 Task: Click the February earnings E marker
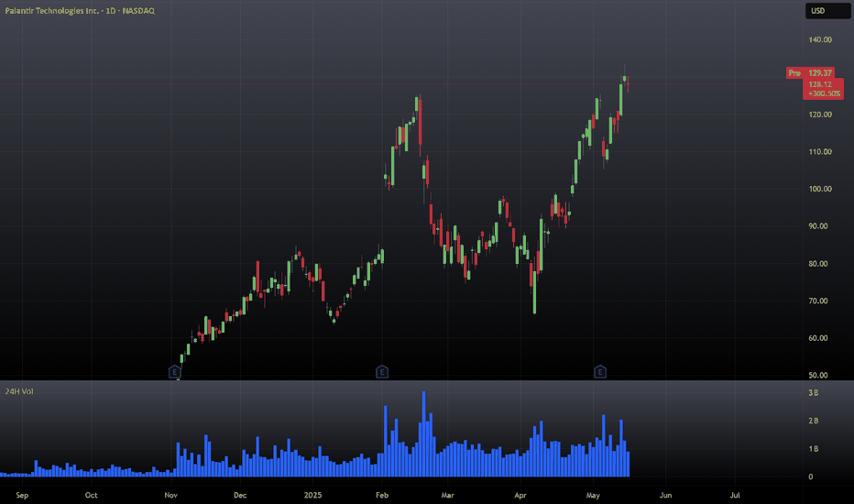[x=382, y=372]
